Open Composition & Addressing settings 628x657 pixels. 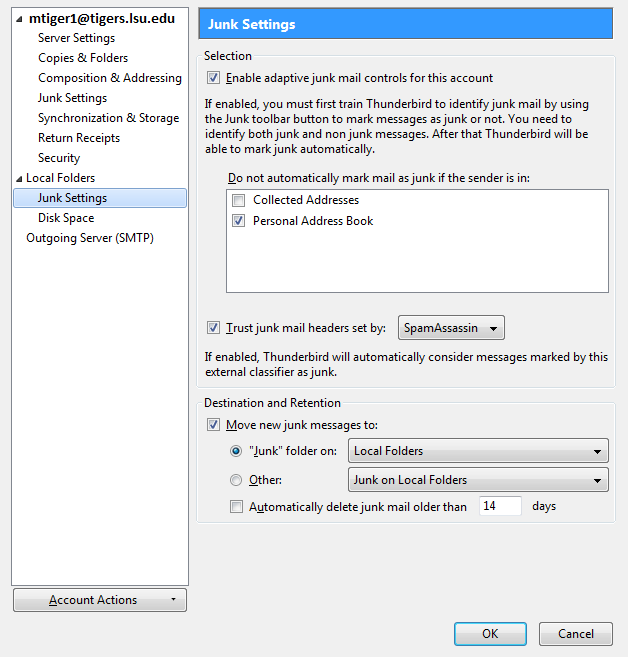(110, 78)
